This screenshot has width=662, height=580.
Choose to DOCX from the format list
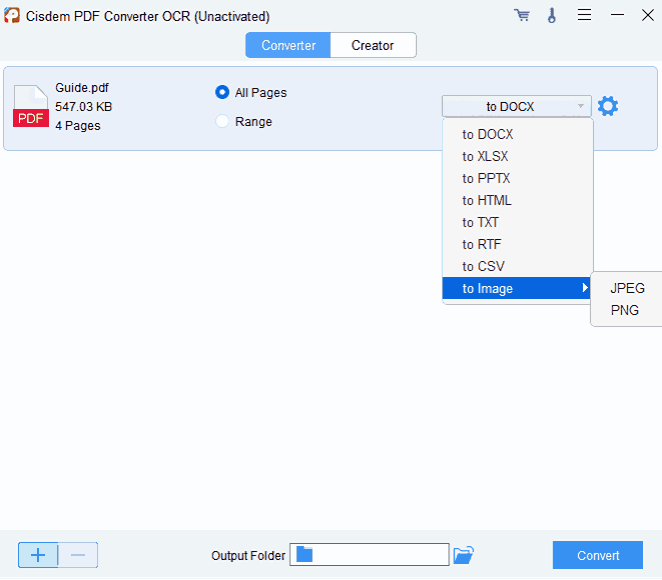518,134
